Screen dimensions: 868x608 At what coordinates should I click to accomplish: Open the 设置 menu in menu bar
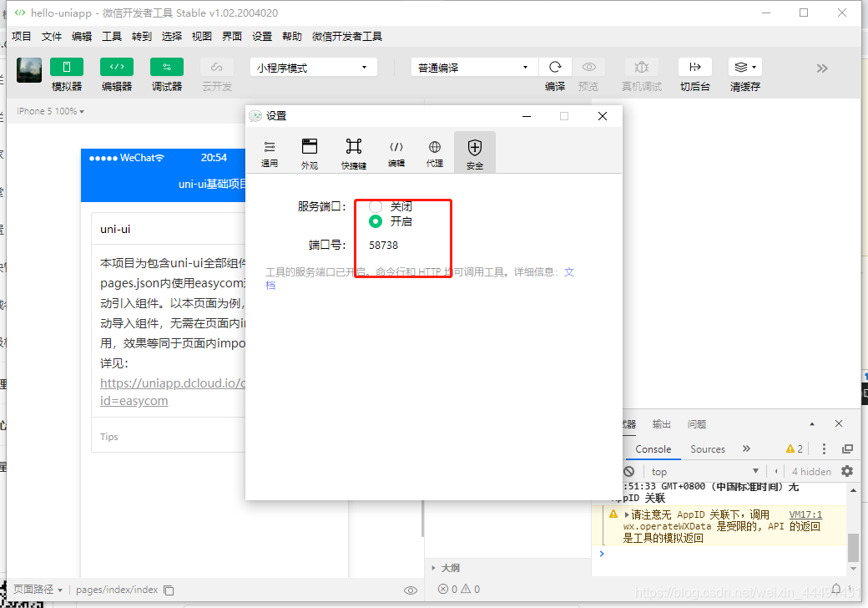262,37
